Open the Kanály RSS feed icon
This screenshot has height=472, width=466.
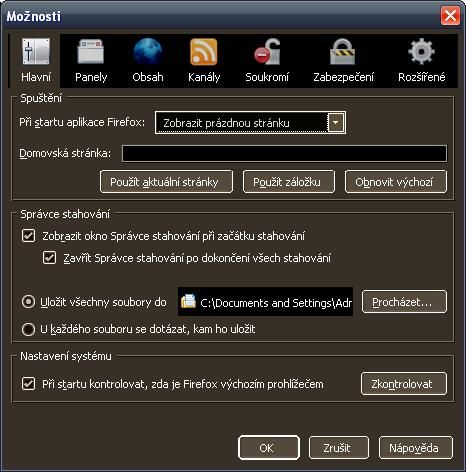(x=204, y=52)
